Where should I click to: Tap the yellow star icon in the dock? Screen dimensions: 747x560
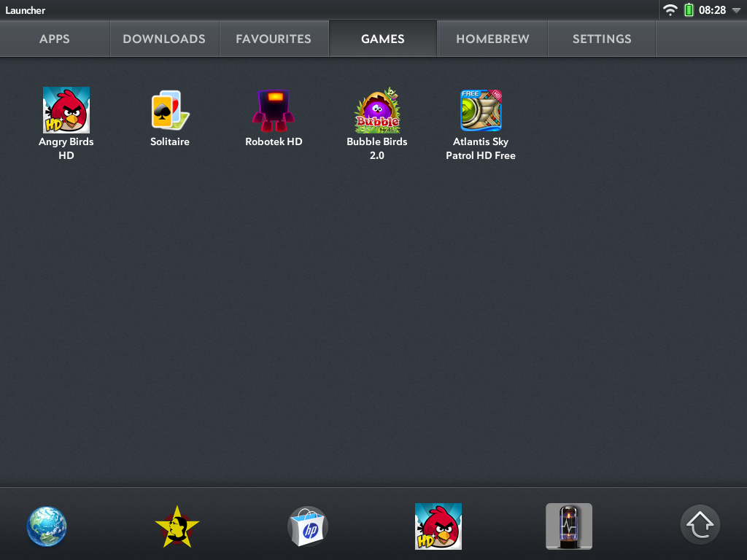[x=177, y=526]
